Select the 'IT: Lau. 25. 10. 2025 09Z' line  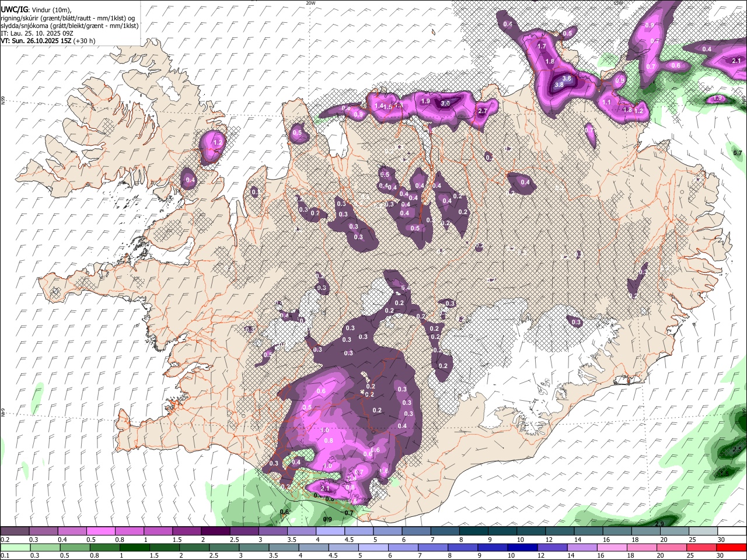(x=37, y=33)
